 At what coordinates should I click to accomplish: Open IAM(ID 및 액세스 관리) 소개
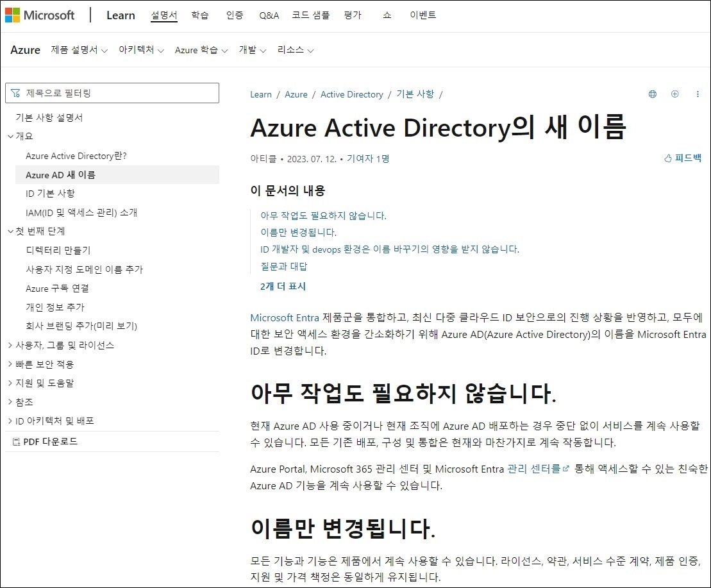click(81, 213)
